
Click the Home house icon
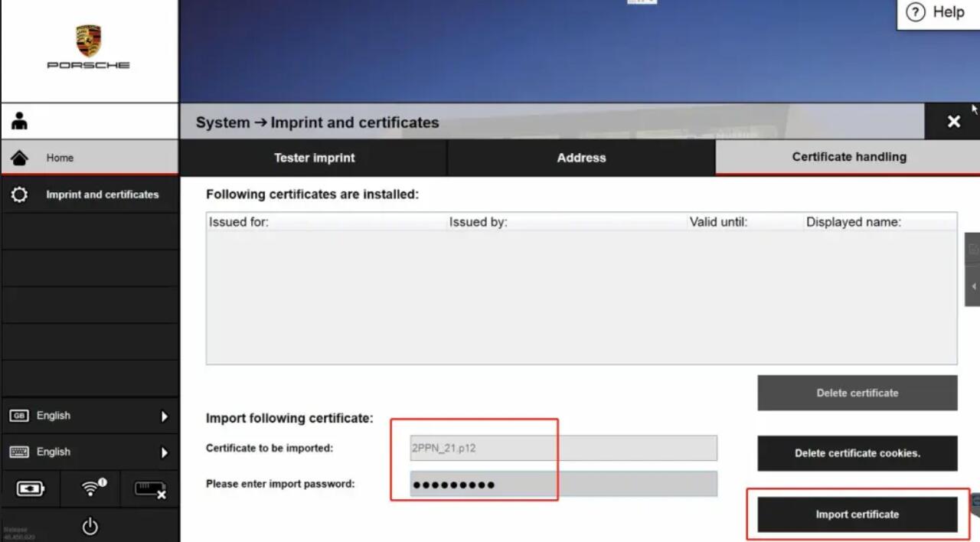(x=20, y=158)
